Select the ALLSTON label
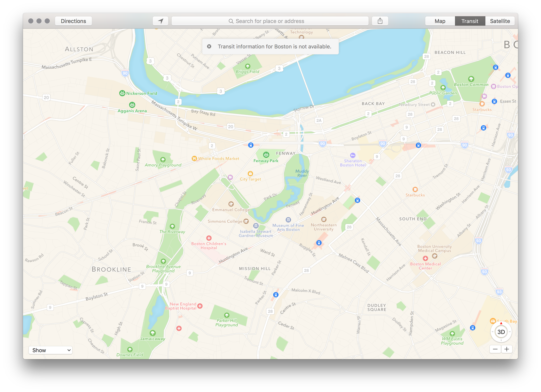541x392 pixels. (x=79, y=49)
